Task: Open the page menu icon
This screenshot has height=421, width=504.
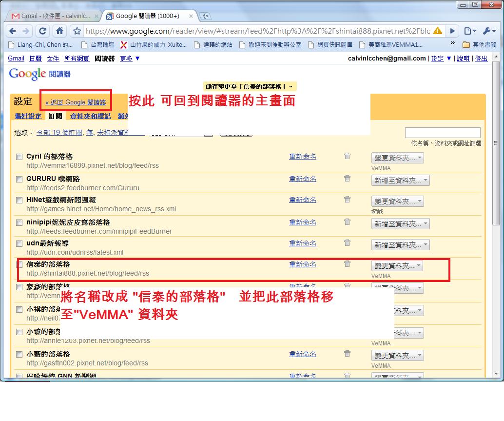Action: coord(469,31)
